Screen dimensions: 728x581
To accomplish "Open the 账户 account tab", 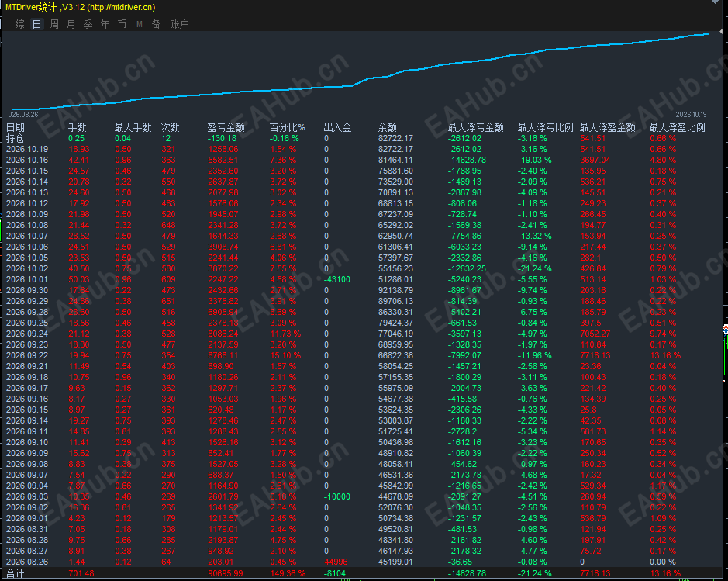I will pyautogui.click(x=179, y=24).
